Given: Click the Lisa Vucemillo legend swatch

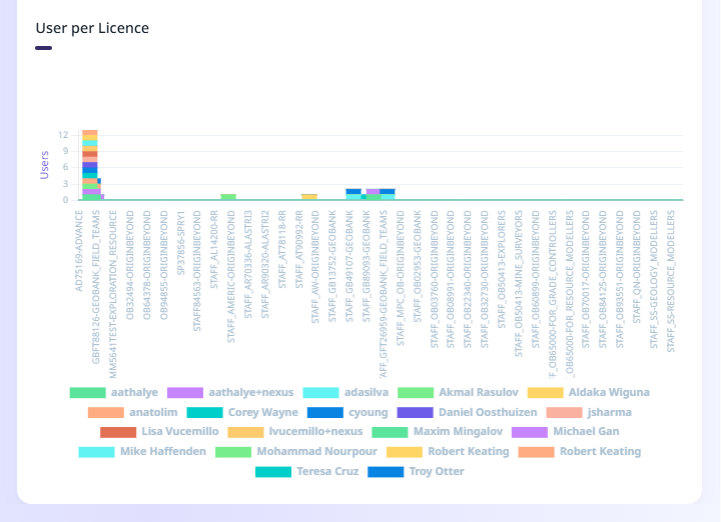Looking at the screenshot, I should pos(118,432).
